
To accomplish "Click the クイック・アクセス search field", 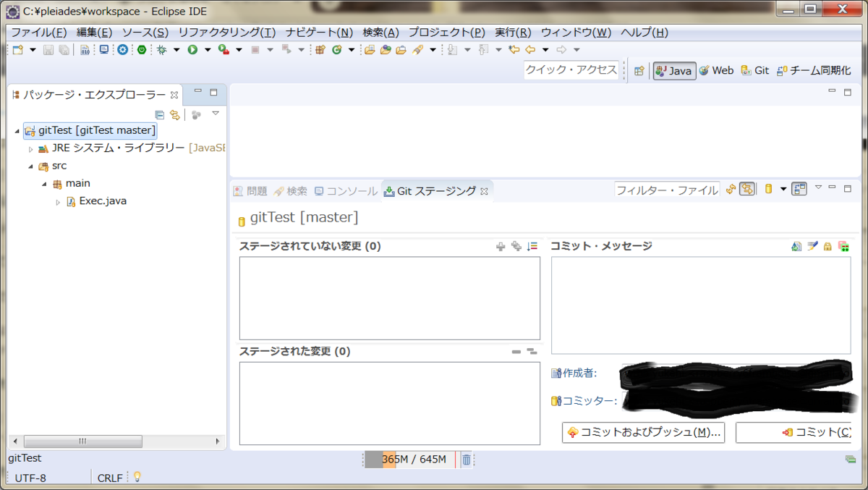I will pos(571,70).
